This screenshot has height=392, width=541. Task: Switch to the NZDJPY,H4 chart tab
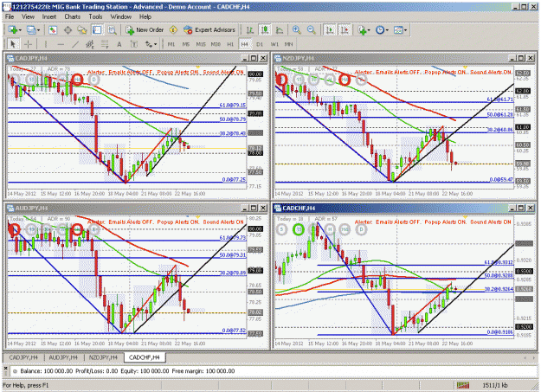[104, 357]
